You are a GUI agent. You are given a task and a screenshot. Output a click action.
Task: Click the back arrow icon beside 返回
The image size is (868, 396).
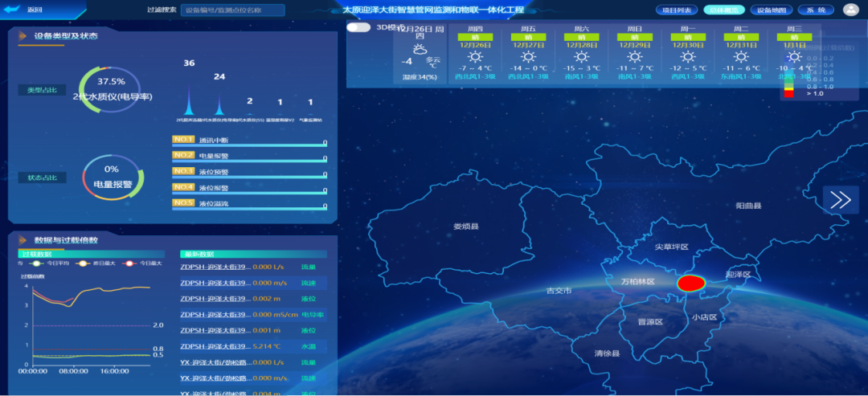[11, 10]
